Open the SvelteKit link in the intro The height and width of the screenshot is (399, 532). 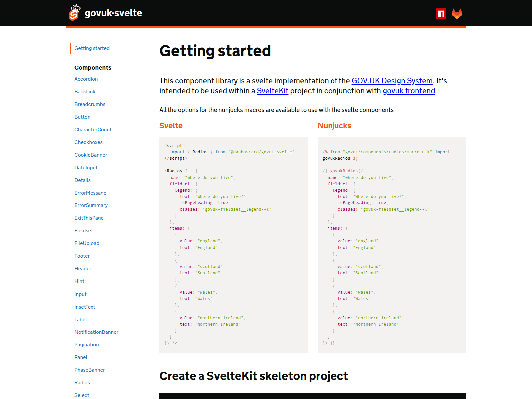point(273,91)
